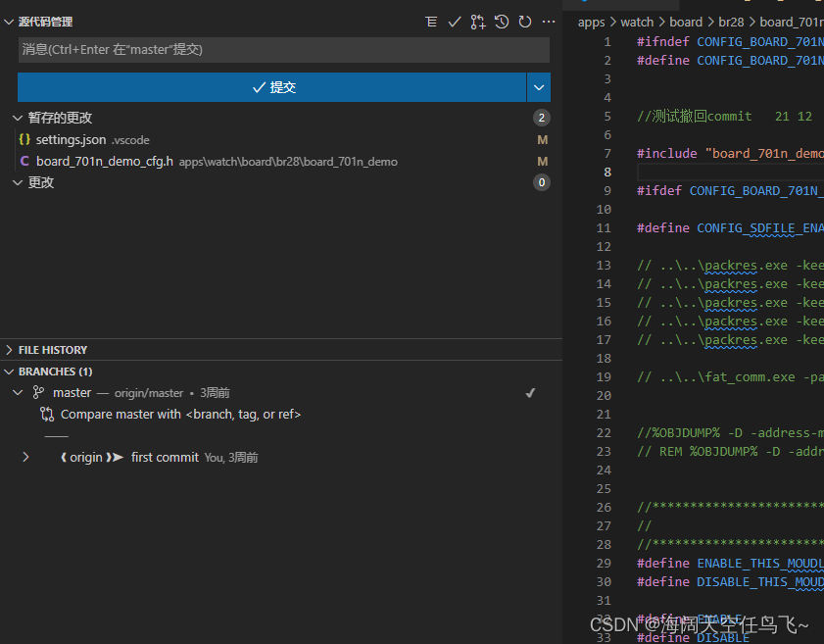Click the compare icon in the BRANCHES section

[46, 414]
